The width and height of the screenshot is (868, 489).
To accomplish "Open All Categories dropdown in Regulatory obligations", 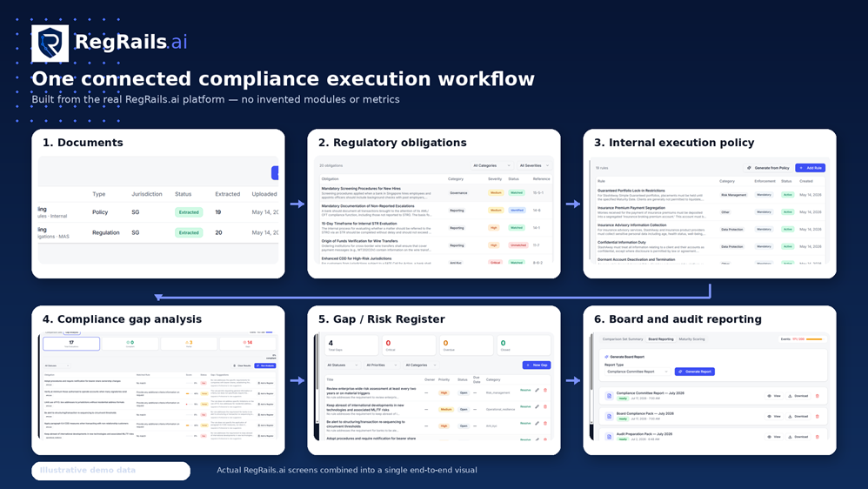I will coord(491,165).
